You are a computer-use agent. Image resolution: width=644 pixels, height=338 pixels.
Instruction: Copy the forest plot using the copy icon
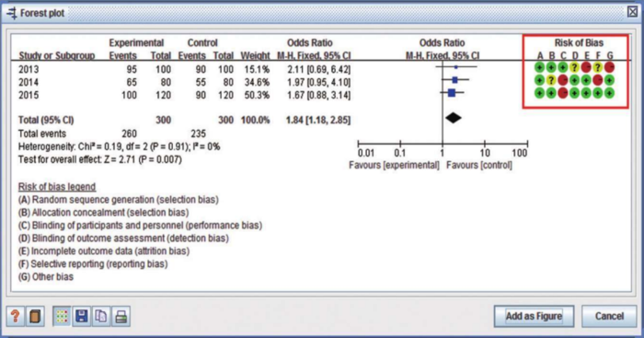(101, 316)
